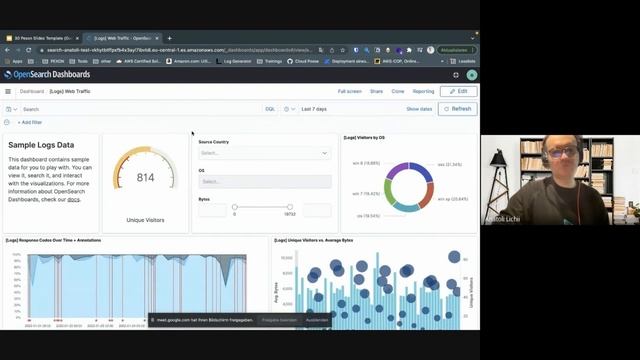Open the browser extensions puzzle icon
The image size is (640, 360).
click(409, 50)
